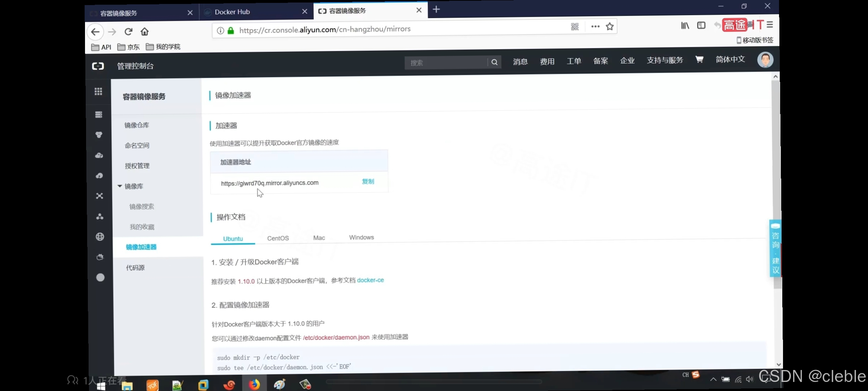
Task: Open 授权管理 in the side menu
Action: (x=137, y=166)
